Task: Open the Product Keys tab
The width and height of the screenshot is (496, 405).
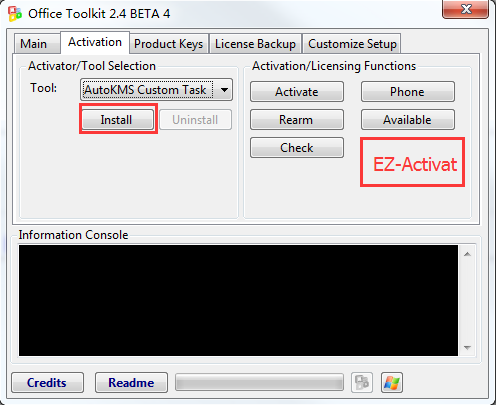Action: pyautogui.click(x=169, y=44)
